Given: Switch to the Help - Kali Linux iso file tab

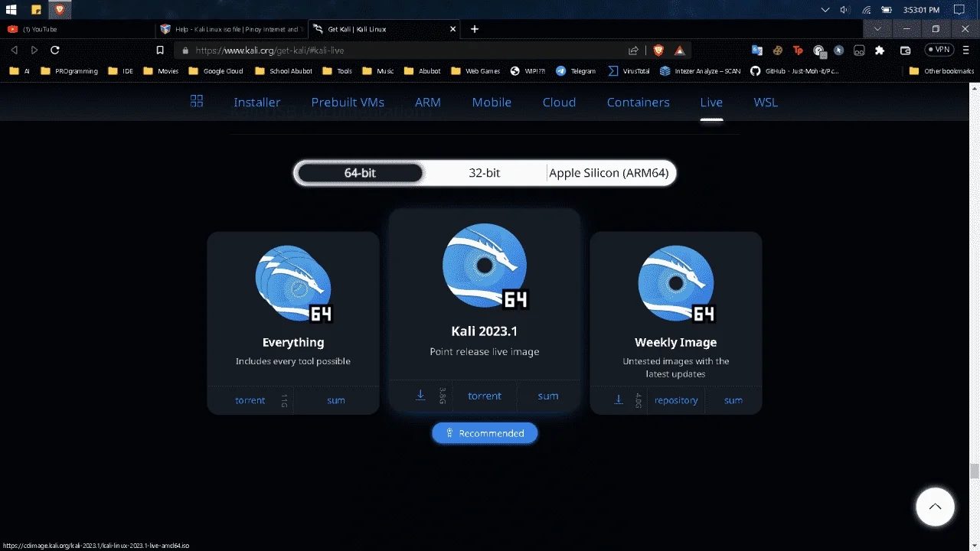Looking at the screenshot, I should pos(231,29).
